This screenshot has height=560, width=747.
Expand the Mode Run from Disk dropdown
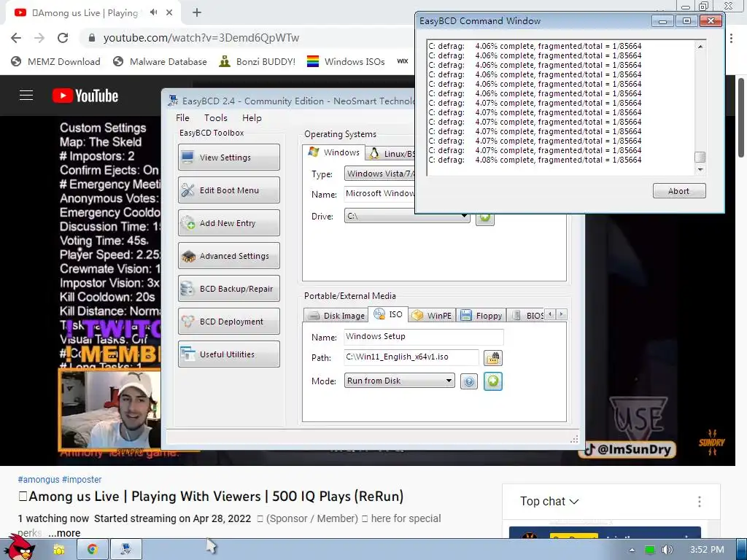tap(399, 381)
